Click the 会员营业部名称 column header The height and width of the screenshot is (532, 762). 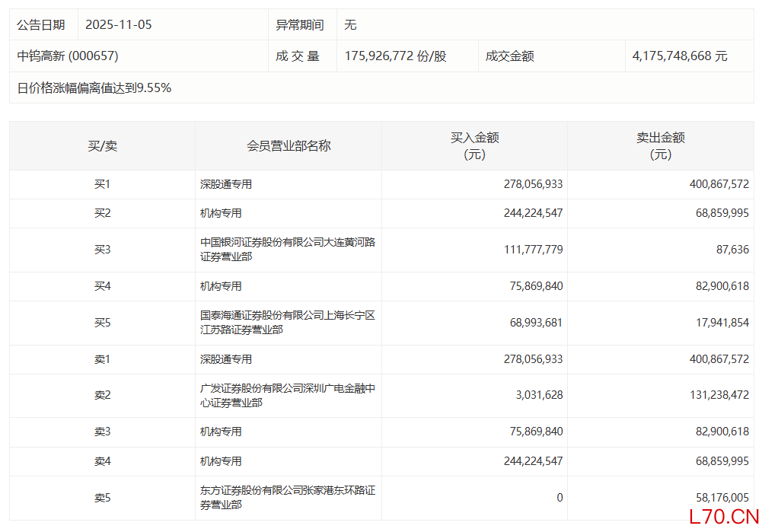pyautogui.click(x=289, y=146)
